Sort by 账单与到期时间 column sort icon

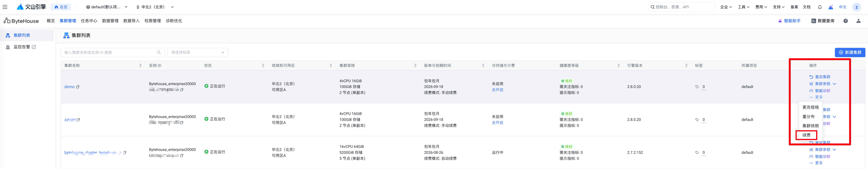point(483,66)
